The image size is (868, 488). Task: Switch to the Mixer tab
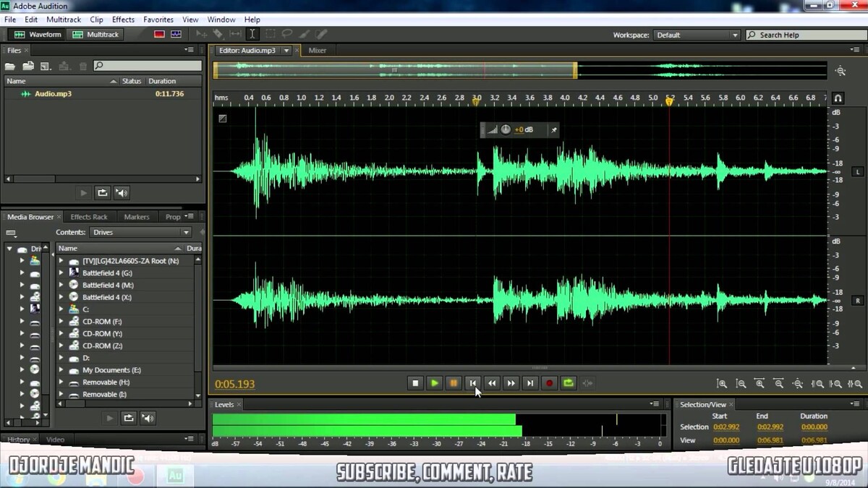pyautogui.click(x=318, y=51)
